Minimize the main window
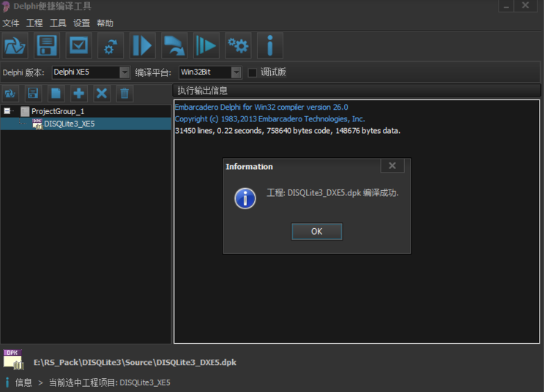 tap(506, 6)
